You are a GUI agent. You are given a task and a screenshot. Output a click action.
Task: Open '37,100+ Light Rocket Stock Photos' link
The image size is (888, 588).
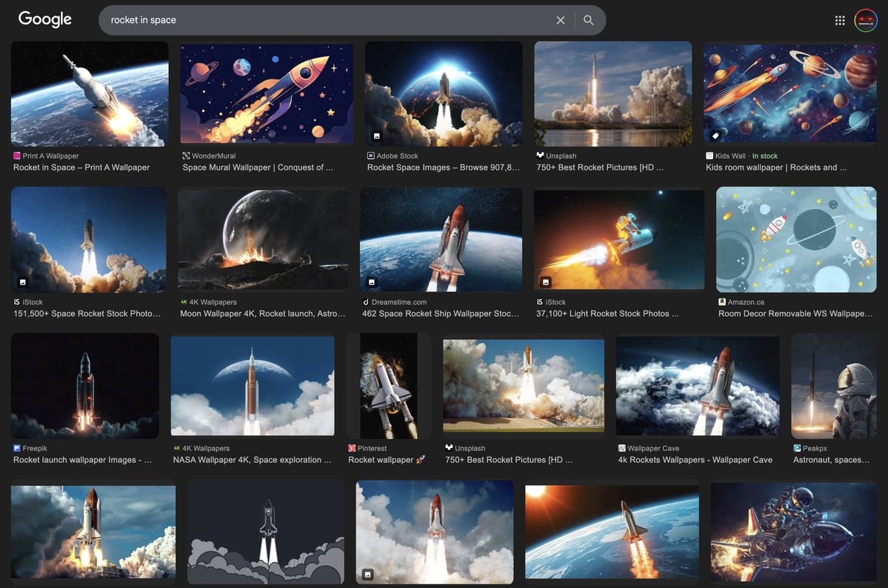click(x=607, y=314)
